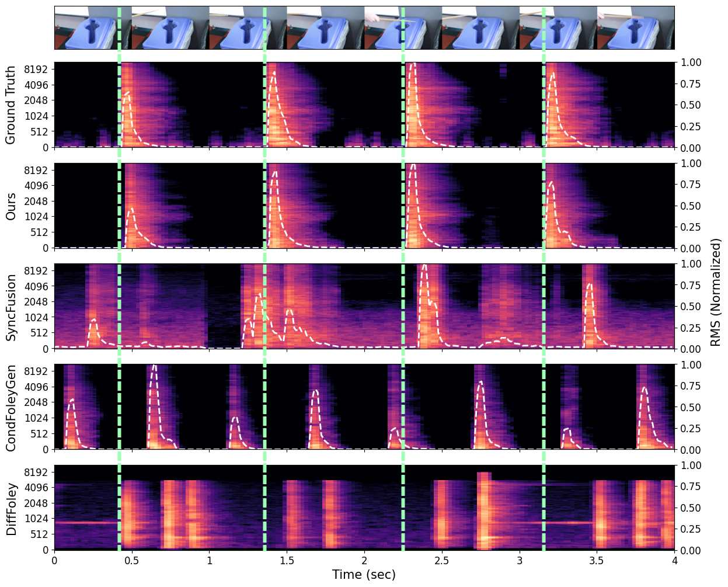
Task: Click the 1.00 RMS tick in Ground Truth row
Action: tap(689, 62)
